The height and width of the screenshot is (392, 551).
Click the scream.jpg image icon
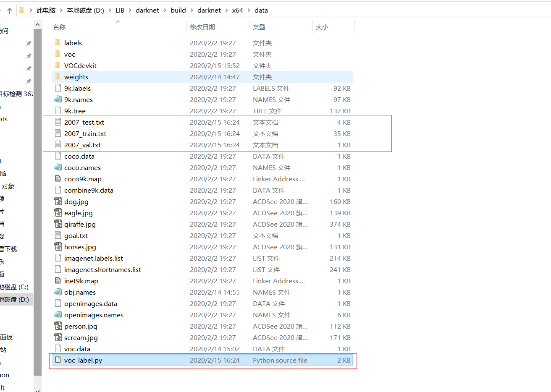(58, 337)
